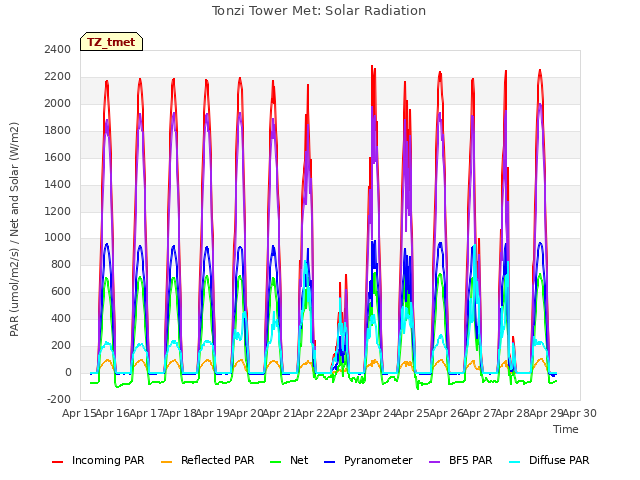Click the Apr 20 x-axis tick label
640x480 pixels.
coord(246,413)
